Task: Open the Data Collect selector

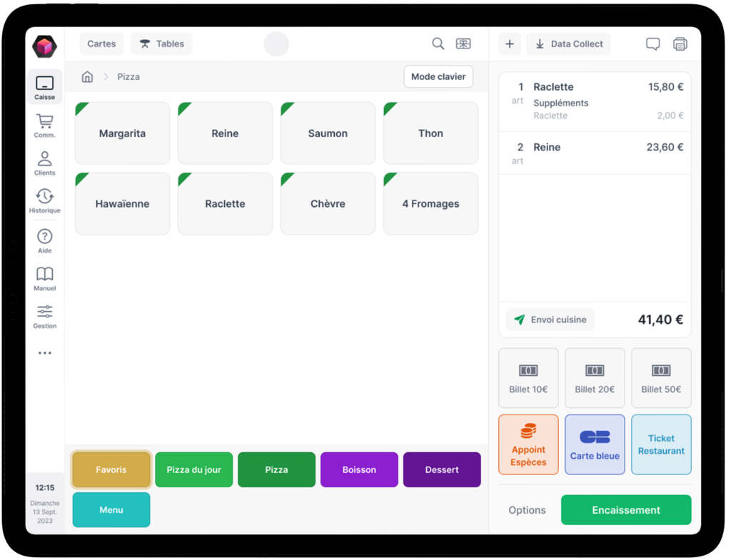Action: (568, 44)
